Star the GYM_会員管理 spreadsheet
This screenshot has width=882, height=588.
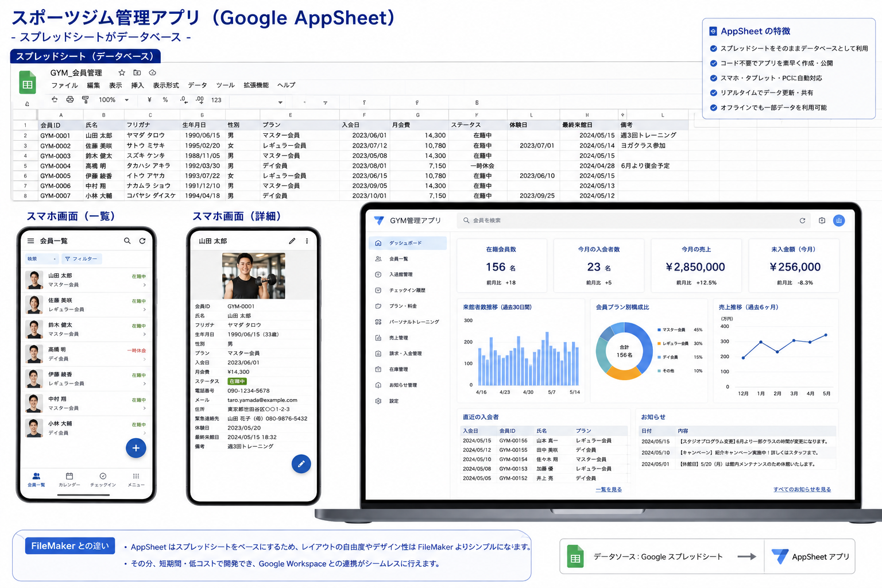click(x=122, y=73)
